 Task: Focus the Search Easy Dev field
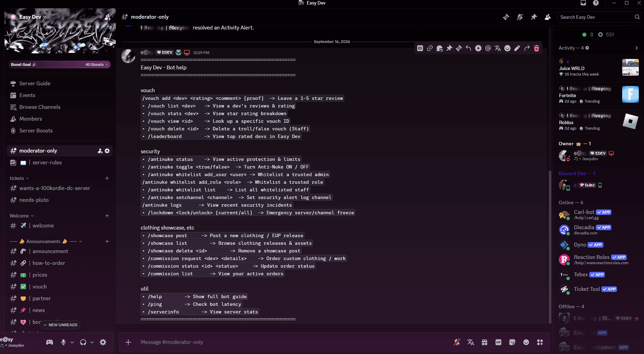click(599, 17)
